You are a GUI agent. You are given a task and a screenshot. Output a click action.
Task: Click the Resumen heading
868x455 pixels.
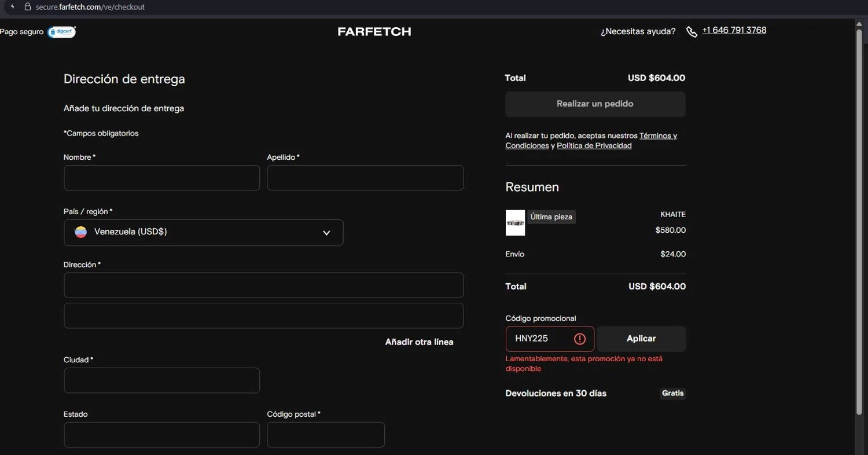(532, 188)
